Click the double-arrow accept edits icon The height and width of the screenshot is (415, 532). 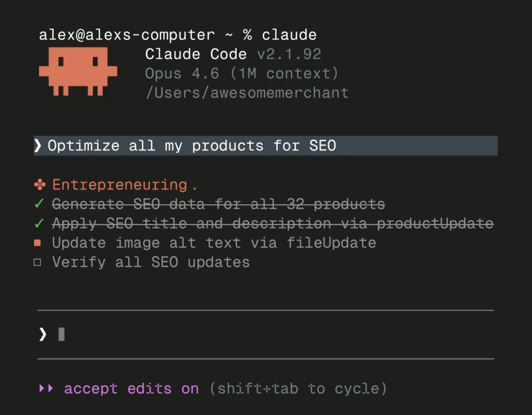(x=46, y=389)
